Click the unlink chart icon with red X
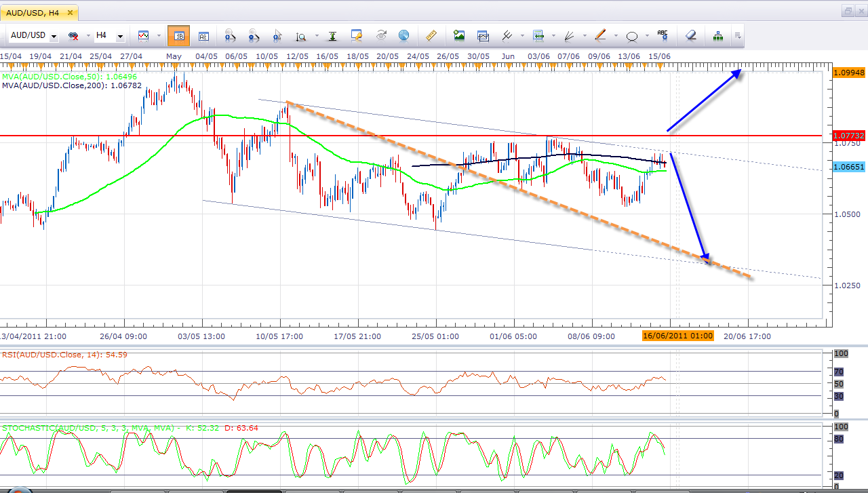868x493 pixels. pos(72,35)
